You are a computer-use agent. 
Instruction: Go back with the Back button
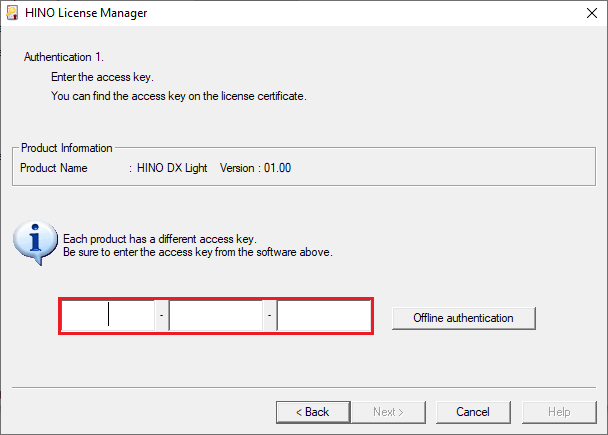313,412
